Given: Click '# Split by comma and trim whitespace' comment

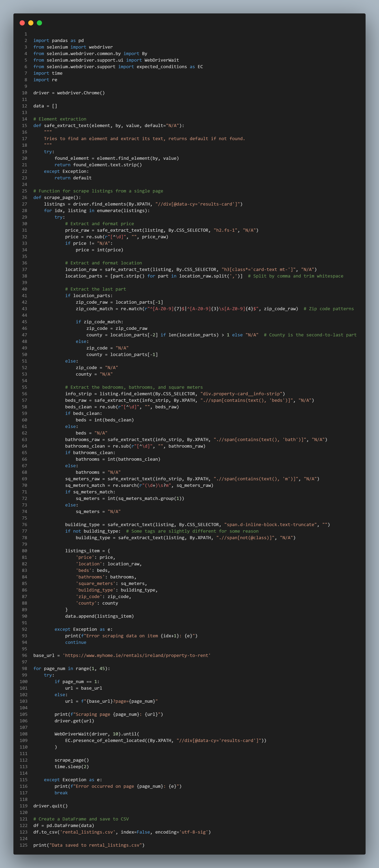Looking at the screenshot, I should pos(296,276).
